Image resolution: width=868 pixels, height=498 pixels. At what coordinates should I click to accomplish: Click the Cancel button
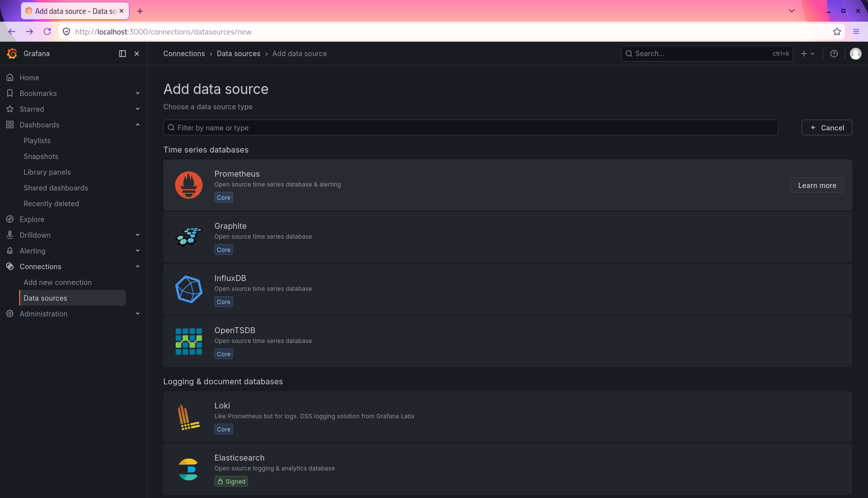827,127
